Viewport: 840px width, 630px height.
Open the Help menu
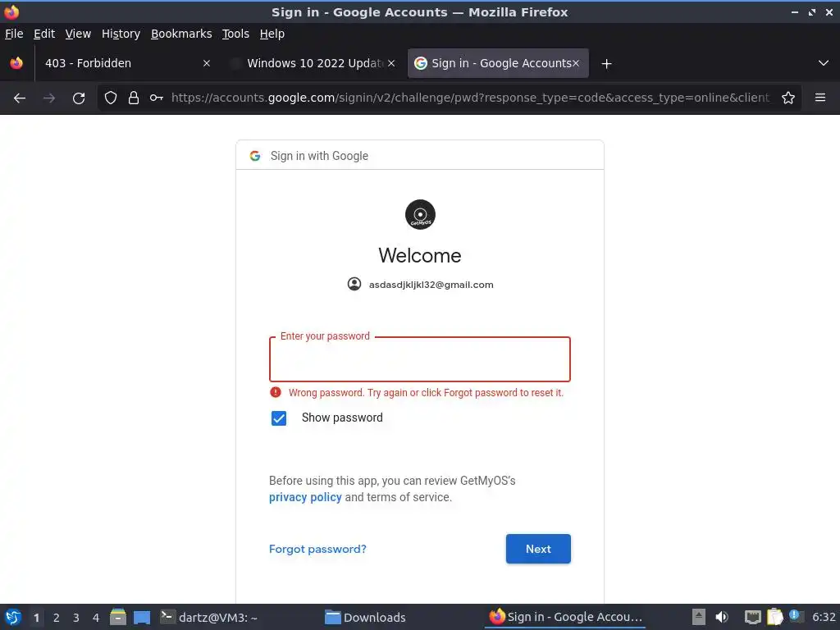coord(272,34)
